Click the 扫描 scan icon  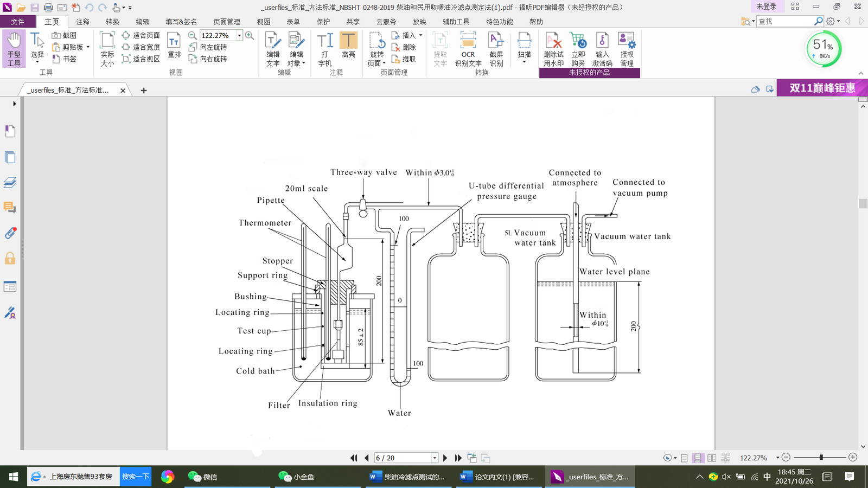click(x=523, y=48)
